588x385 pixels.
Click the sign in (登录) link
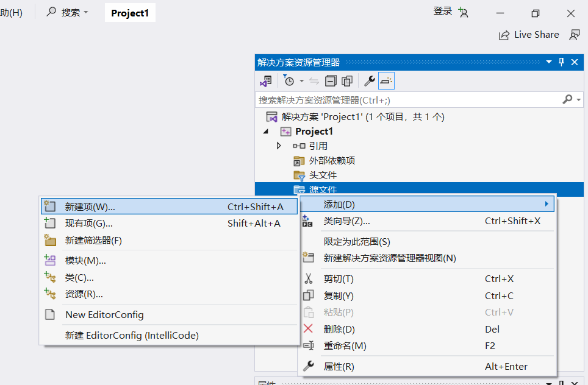tap(442, 12)
